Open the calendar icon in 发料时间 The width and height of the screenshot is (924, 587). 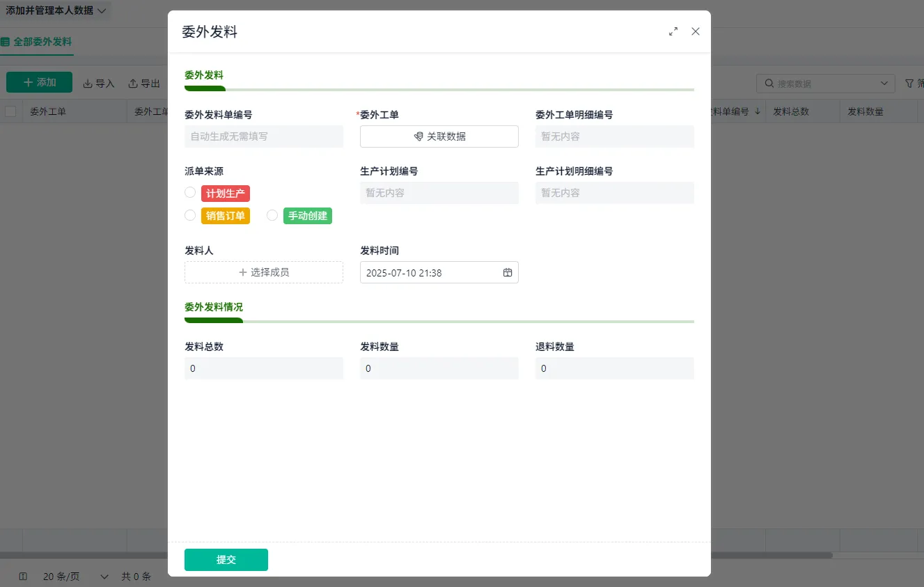click(x=508, y=273)
